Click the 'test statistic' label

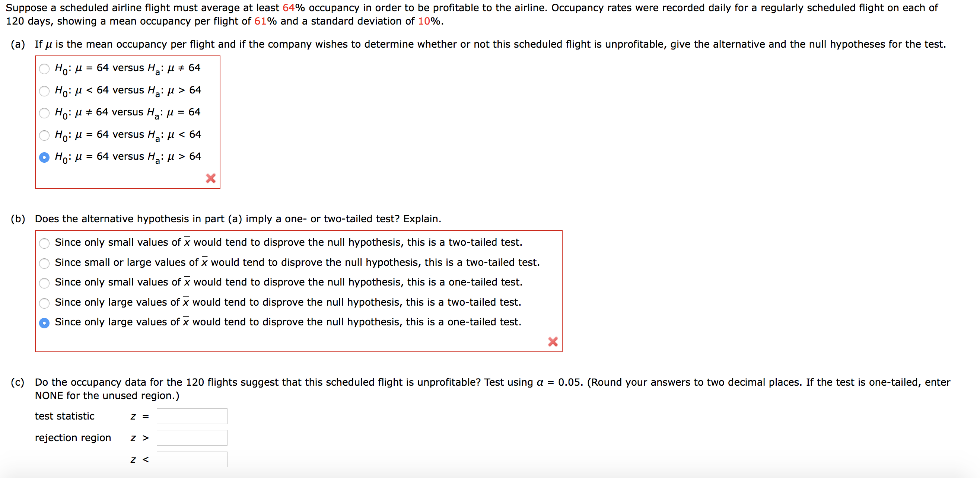[x=64, y=417]
